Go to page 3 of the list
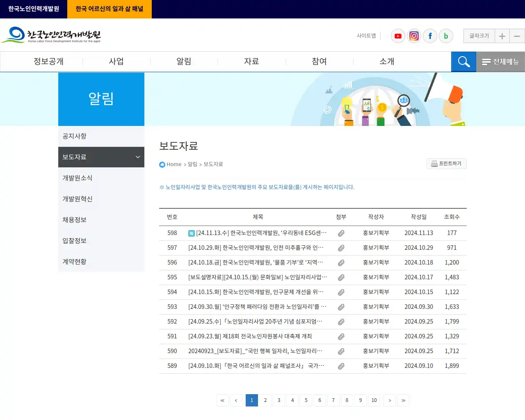The image size is (525, 420). click(279, 400)
